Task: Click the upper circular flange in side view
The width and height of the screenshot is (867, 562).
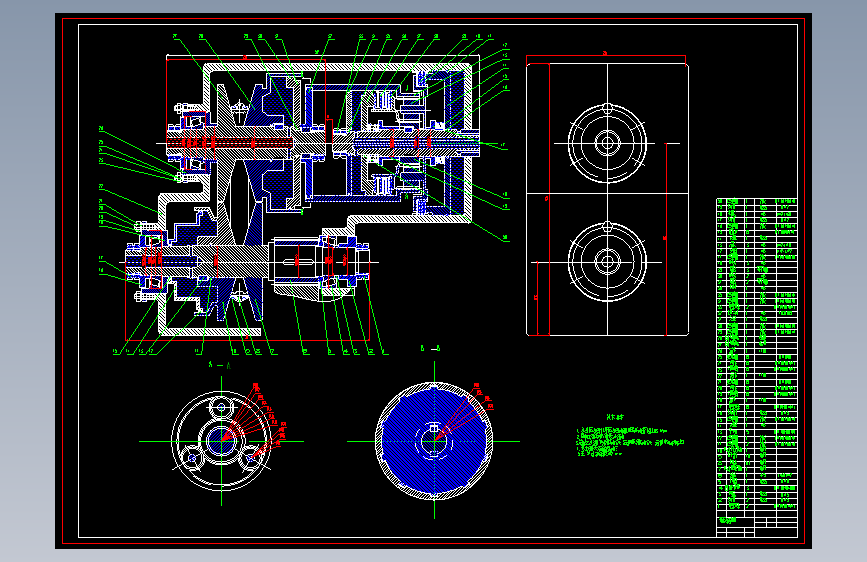Action: pos(607,143)
